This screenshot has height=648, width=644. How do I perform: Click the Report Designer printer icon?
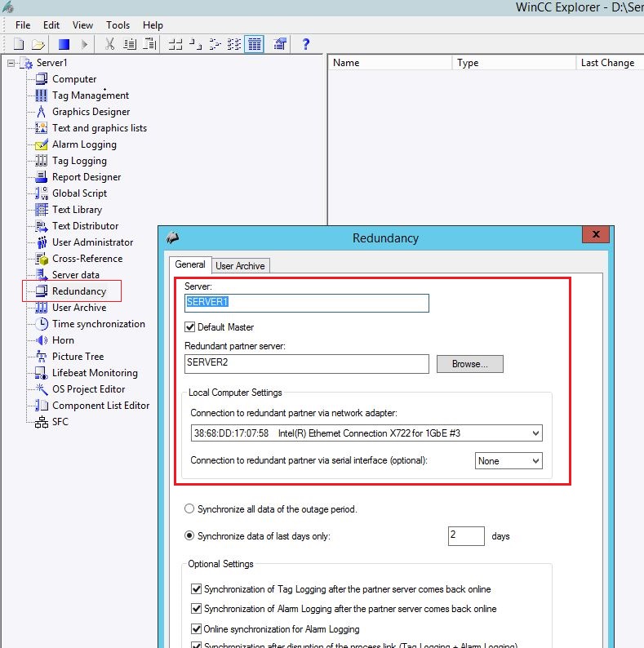[41, 177]
